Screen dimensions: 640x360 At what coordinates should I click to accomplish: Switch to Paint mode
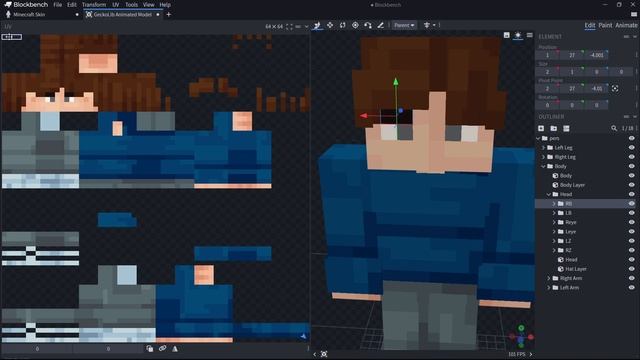point(605,25)
